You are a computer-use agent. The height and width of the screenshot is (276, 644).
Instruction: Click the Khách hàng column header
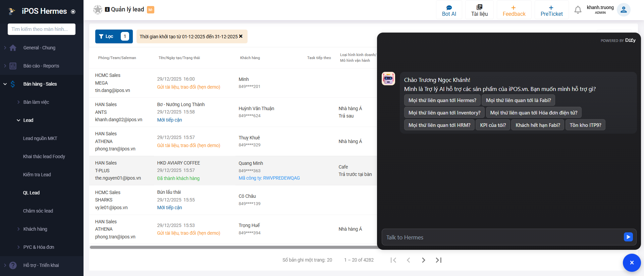pos(250,58)
